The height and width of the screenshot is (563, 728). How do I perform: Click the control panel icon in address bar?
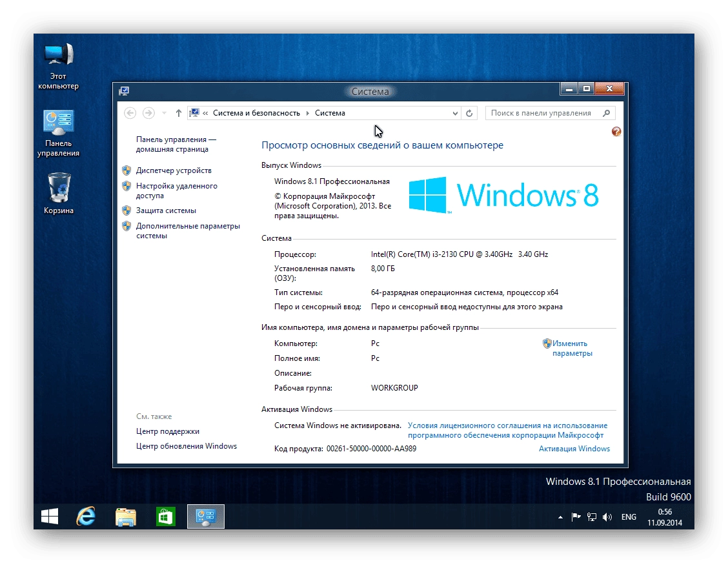pyautogui.click(x=194, y=113)
